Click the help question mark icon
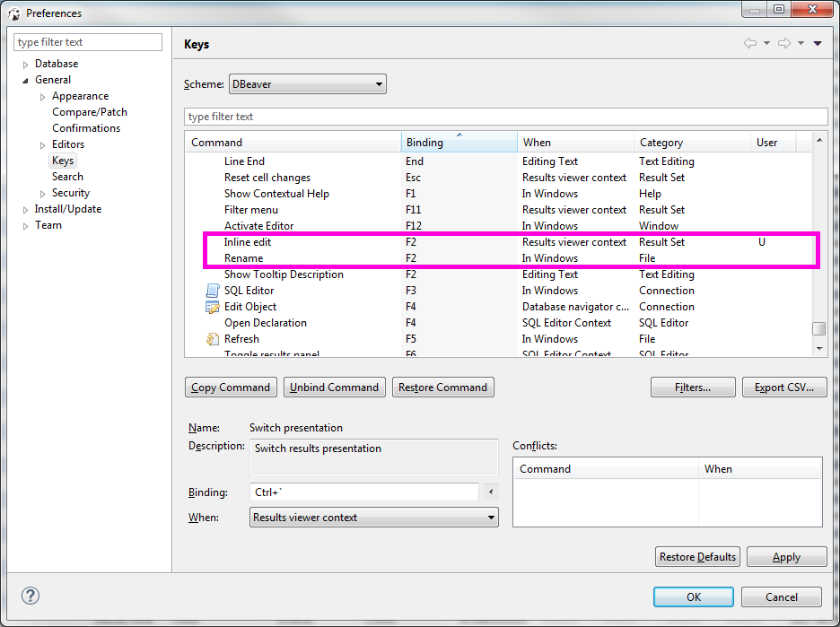Image resolution: width=840 pixels, height=627 pixels. 30,595
